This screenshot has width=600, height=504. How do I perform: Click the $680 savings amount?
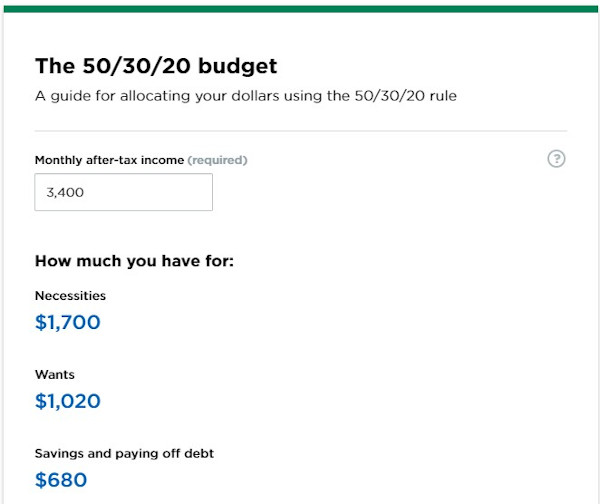point(61,480)
